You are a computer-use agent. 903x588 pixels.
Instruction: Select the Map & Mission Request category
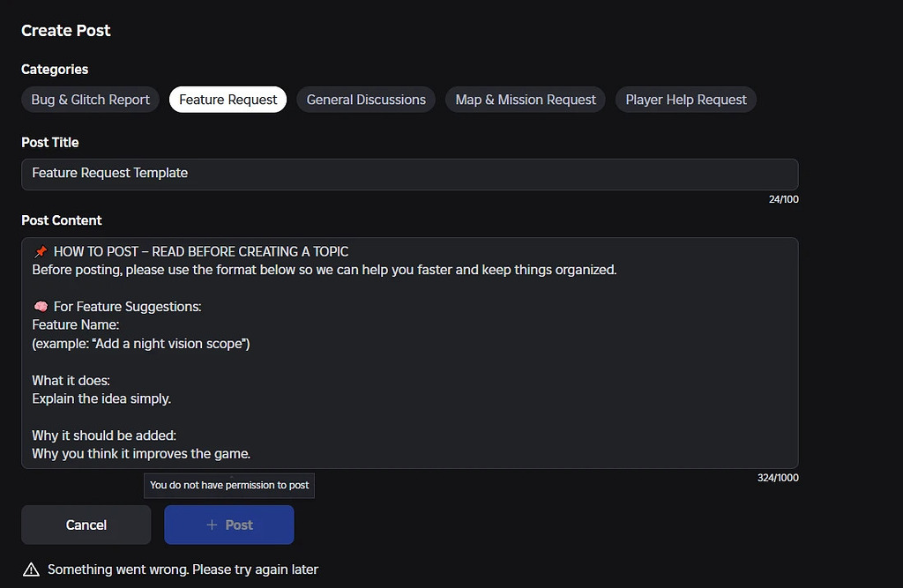[x=525, y=100]
